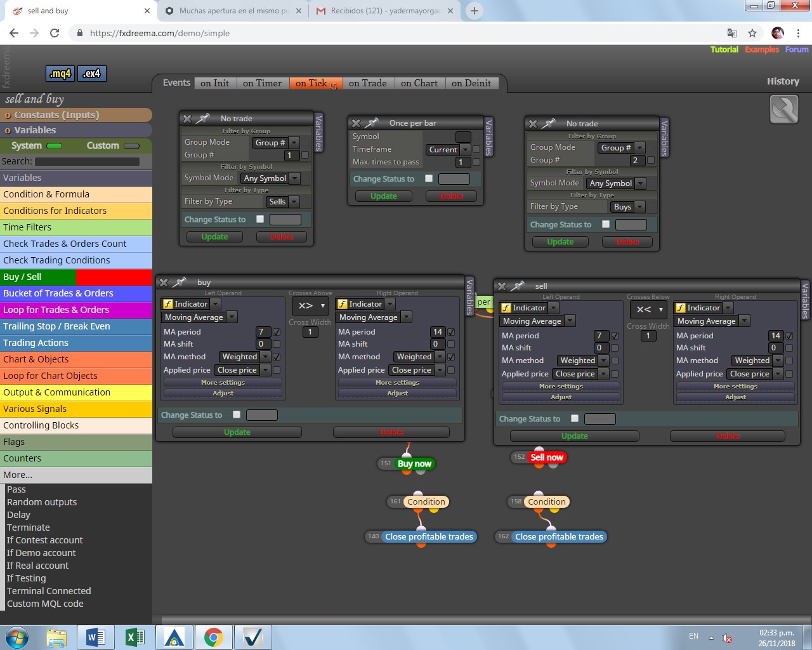Screen dimensions: 812x650
Task: Expand More settings in buy right operand
Action: click(x=397, y=383)
